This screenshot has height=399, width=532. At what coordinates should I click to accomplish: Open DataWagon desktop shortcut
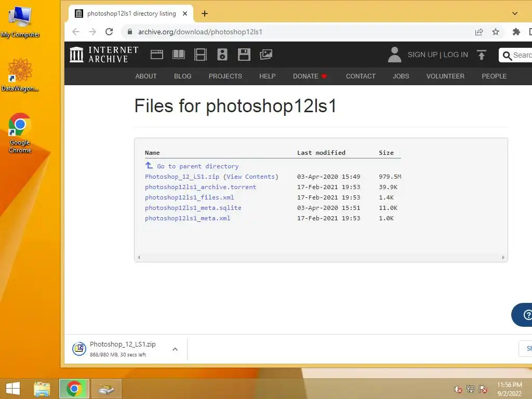pyautogui.click(x=20, y=75)
